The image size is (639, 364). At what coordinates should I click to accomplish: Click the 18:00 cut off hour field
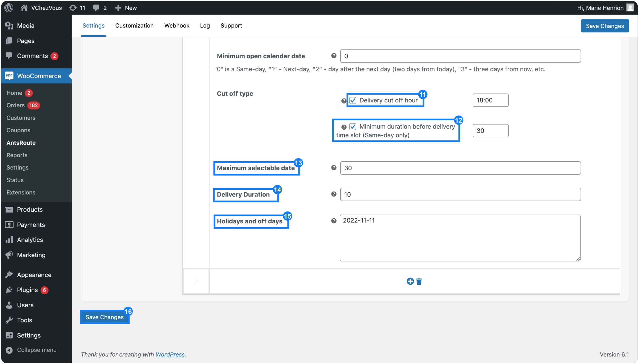tap(490, 100)
